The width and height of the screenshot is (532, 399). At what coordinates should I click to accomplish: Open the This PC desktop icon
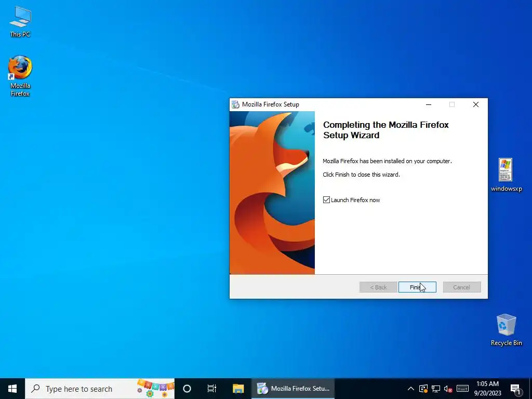20,22
